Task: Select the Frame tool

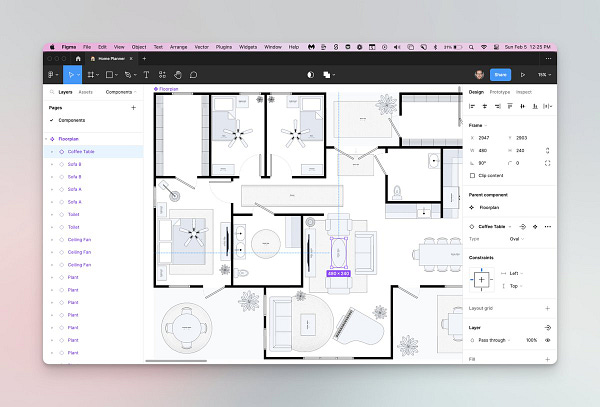Action: (x=91, y=75)
